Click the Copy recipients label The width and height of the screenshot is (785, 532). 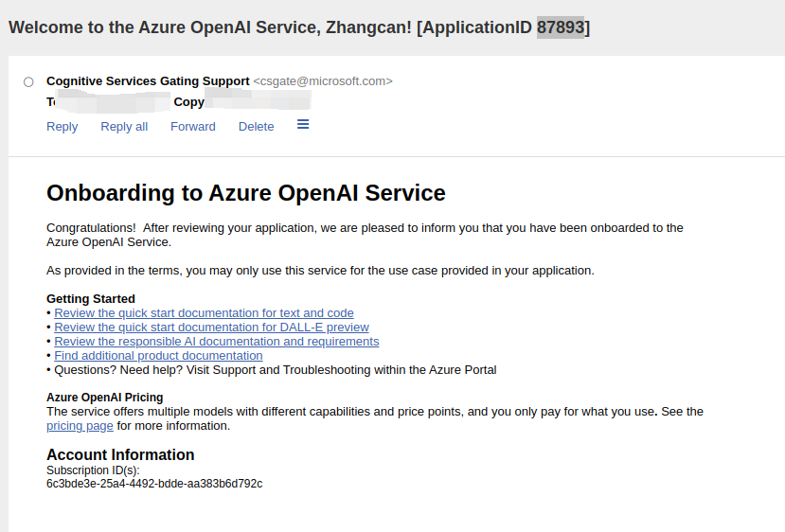(x=188, y=102)
